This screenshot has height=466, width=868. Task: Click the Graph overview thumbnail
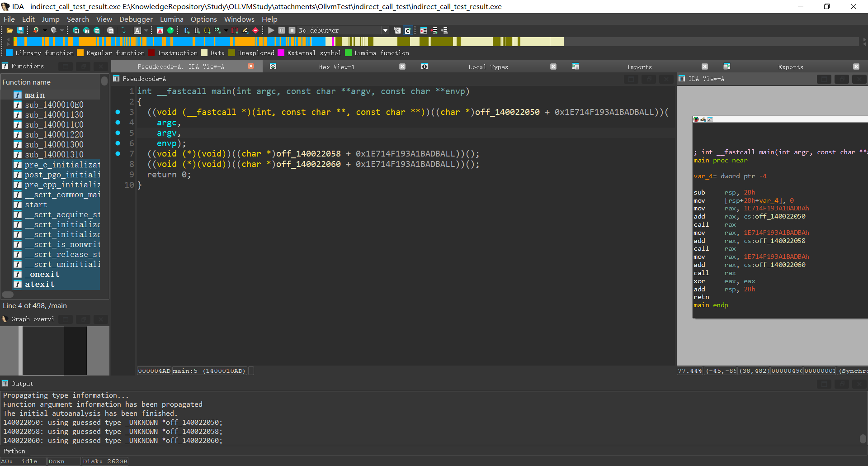pos(55,351)
